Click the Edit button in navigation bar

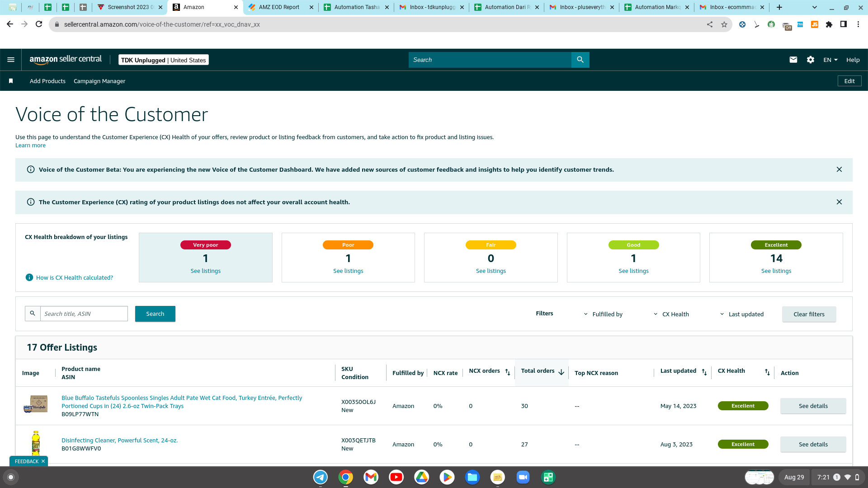click(849, 81)
